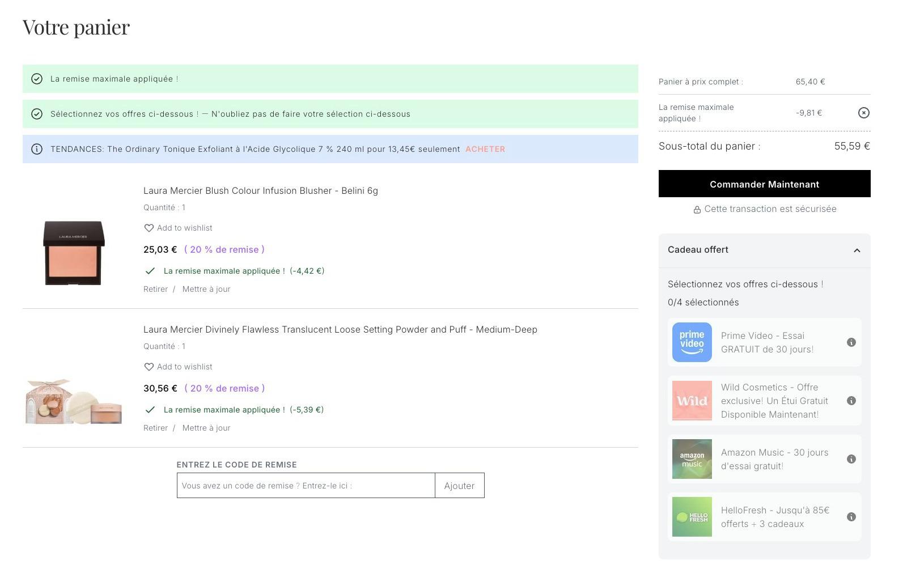Click Retirer for Blush Colour Infusion Belini
924x561 pixels.
(x=155, y=289)
